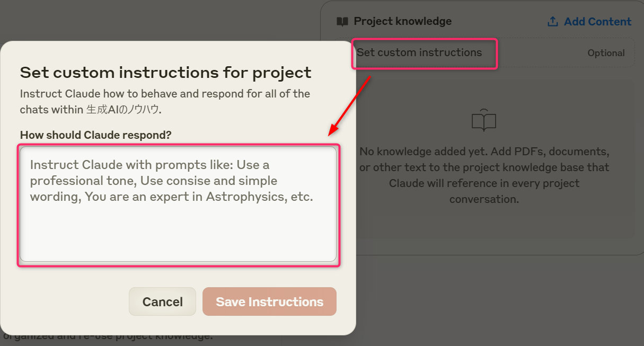
Task: Click the Instruct Claude how to behave description
Action: [x=165, y=94]
